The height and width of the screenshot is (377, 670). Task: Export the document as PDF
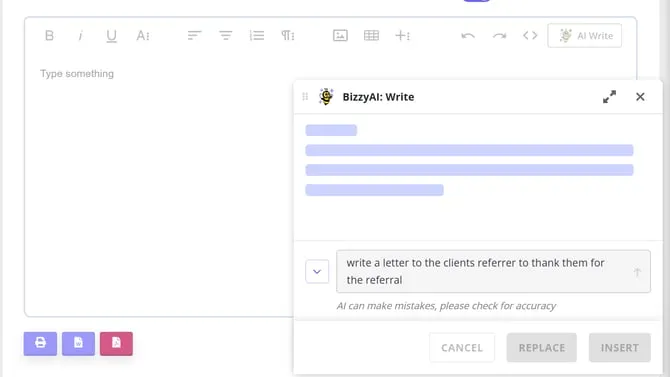click(x=116, y=343)
